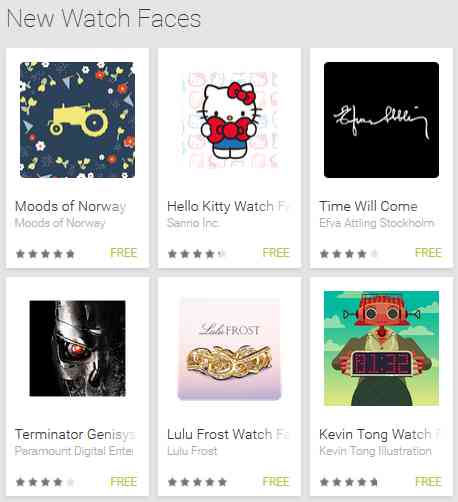The height and width of the screenshot is (502, 458).
Task: Select the Efva Attling signature icon
Action: click(x=381, y=120)
